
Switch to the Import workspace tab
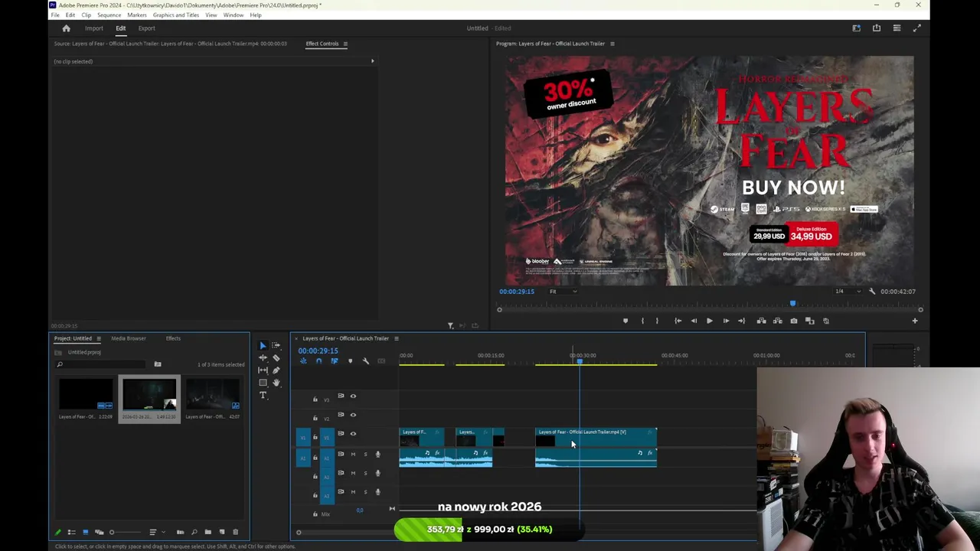[93, 28]
